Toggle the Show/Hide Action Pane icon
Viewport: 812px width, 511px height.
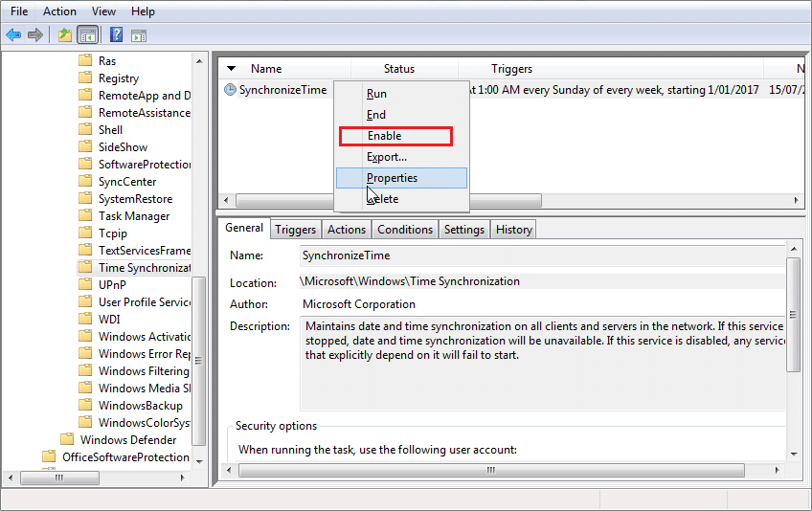point(139,35)
